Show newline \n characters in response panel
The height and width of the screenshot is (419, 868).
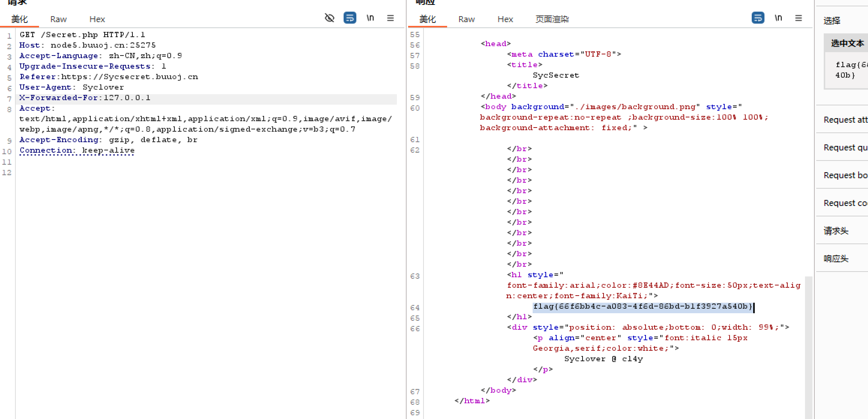[x=778, y=18]
